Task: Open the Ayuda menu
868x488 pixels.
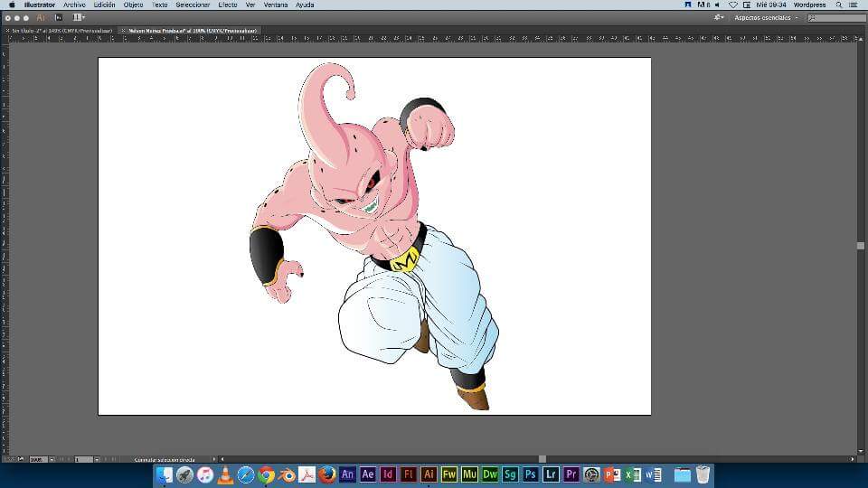Action: coord(305,5)
